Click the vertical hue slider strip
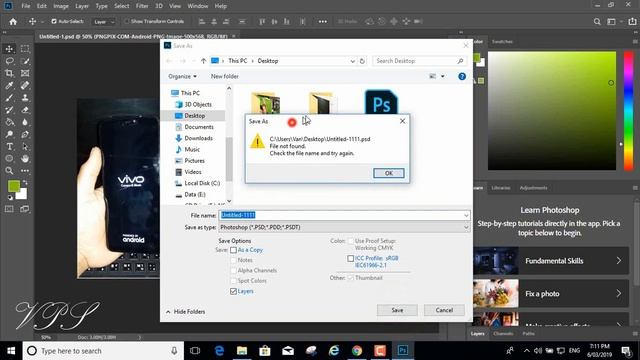 (628, 111)
